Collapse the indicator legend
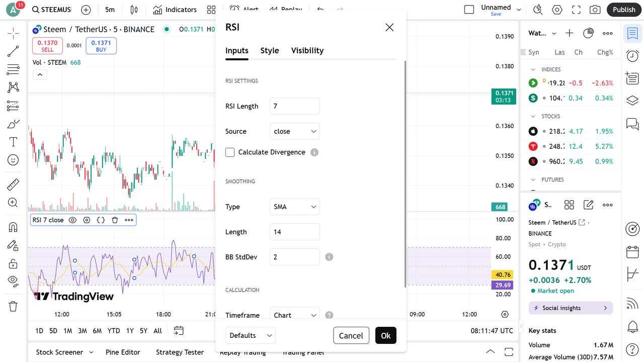 coord(40,74)
